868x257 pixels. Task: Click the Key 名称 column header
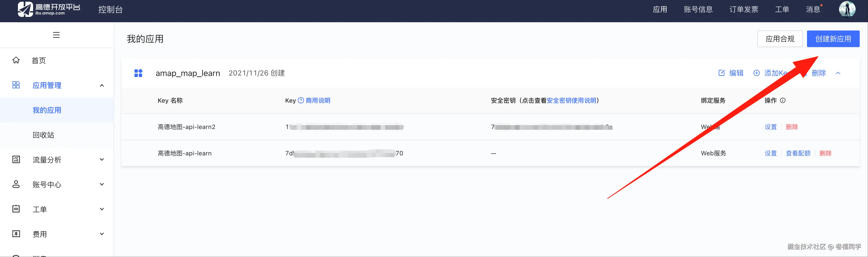pyautogui.click(x=170, y=100)
